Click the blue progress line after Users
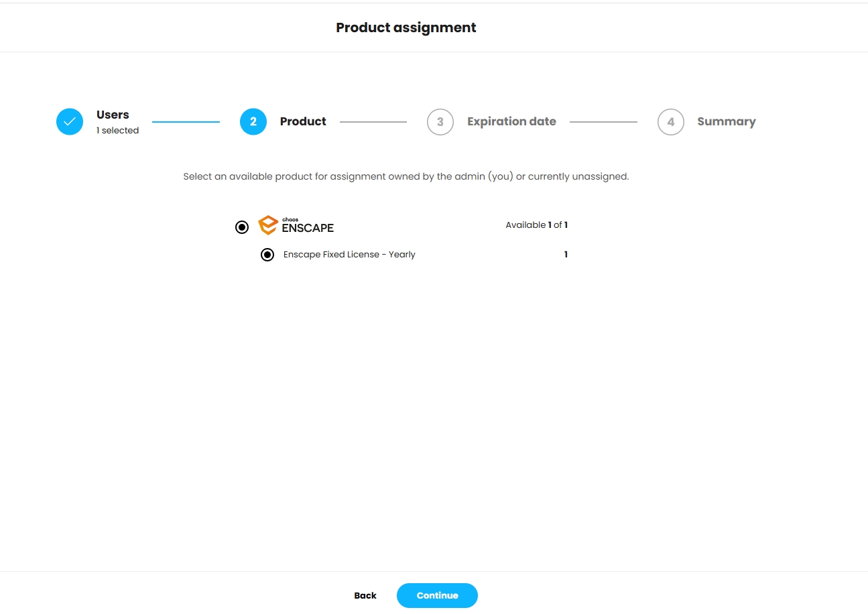Screen dimensions: 868x614 pyautogui.click(x=186, y=122)
